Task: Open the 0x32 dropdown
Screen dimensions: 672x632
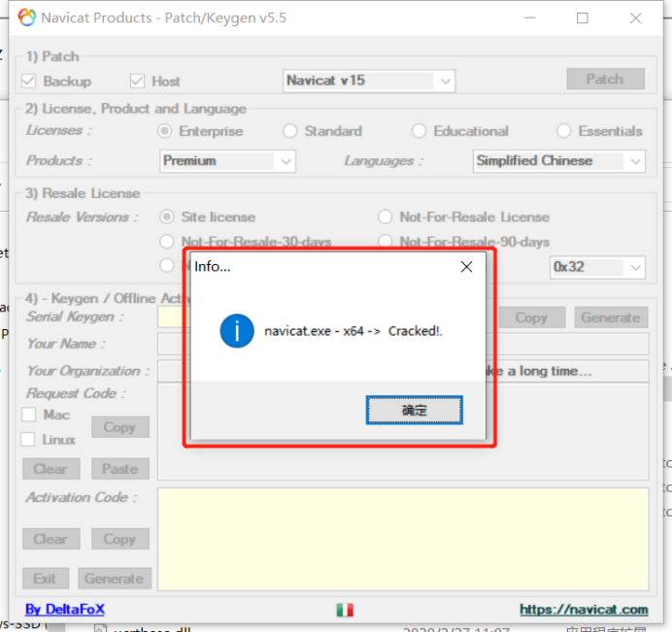Action: tap(597, 267)
